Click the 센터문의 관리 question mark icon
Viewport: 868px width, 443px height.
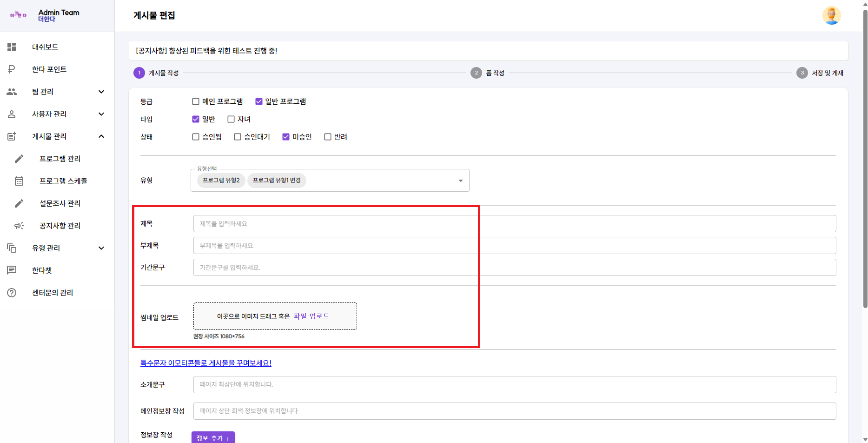pos(12,293)
